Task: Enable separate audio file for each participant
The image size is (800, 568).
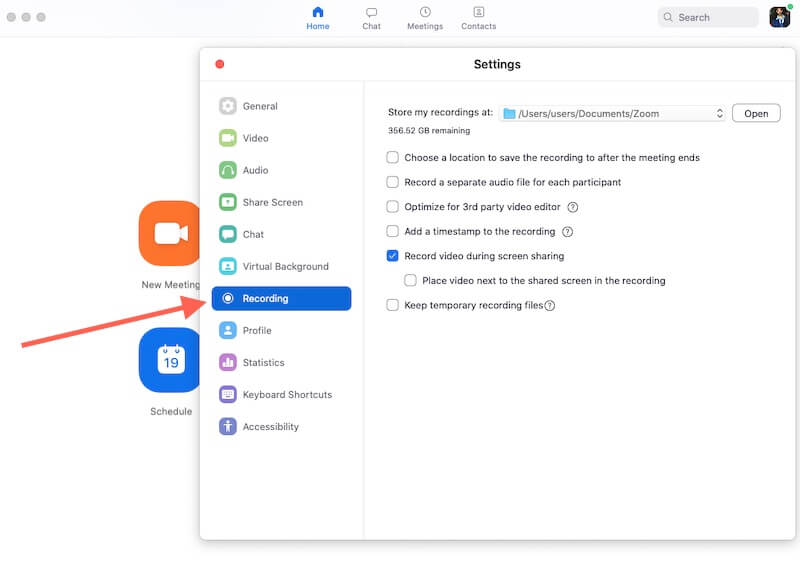Action: 392,182
